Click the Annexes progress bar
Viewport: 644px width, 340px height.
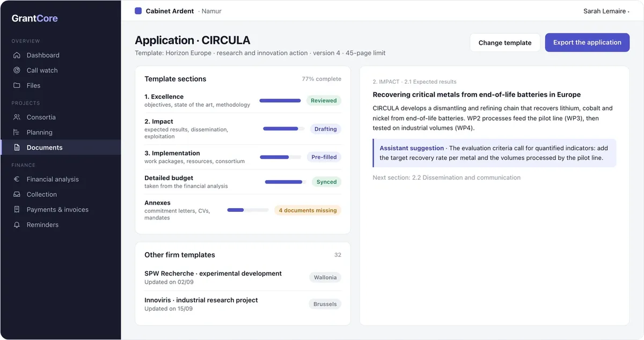click(248, 210)
